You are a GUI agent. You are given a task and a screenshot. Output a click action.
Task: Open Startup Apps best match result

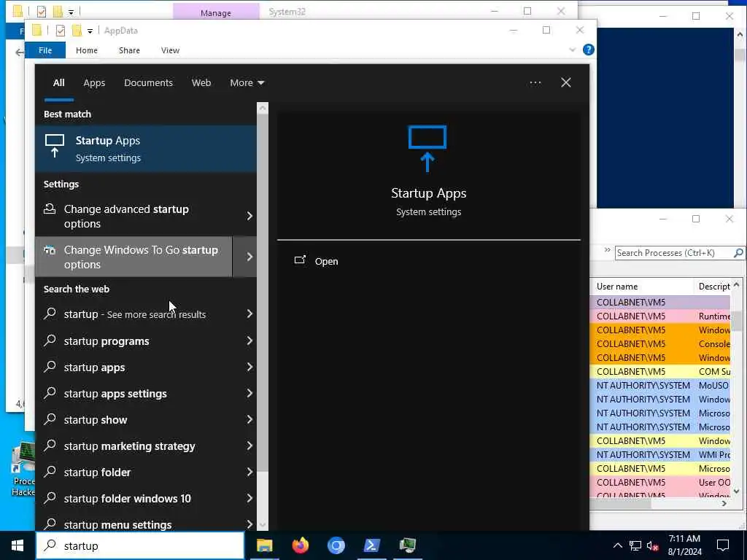pyautogui.click(x=146, y=149)
